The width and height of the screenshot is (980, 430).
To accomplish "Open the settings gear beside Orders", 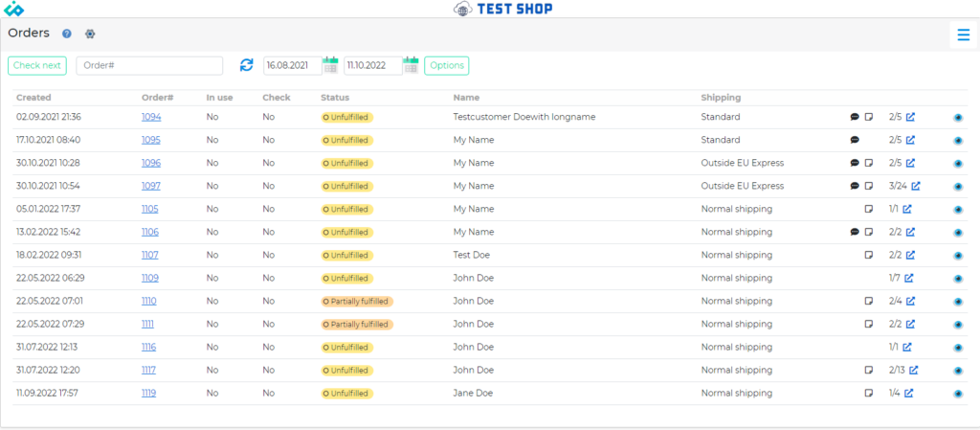I will (90, 34).
